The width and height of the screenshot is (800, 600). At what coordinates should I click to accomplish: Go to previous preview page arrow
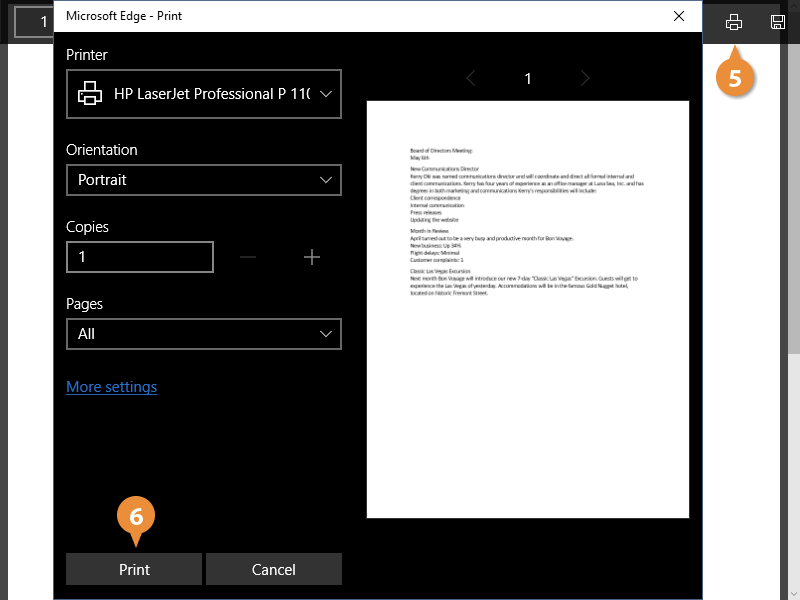pyautogui.click(x=471, y=79)
